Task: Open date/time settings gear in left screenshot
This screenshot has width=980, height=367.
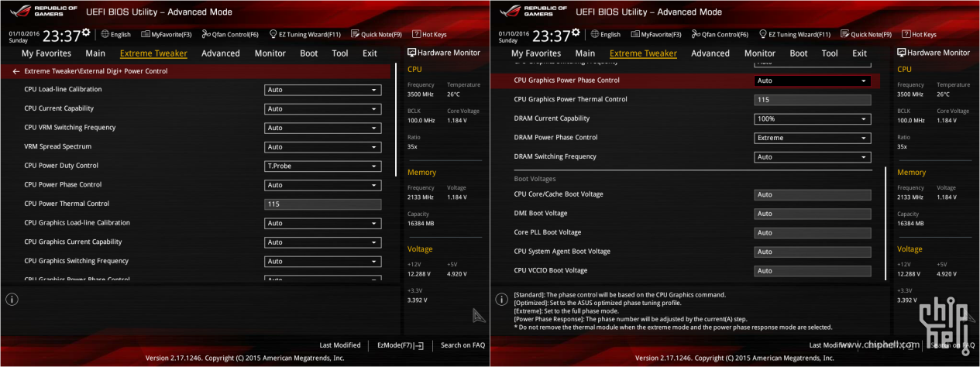Action: 86,33
